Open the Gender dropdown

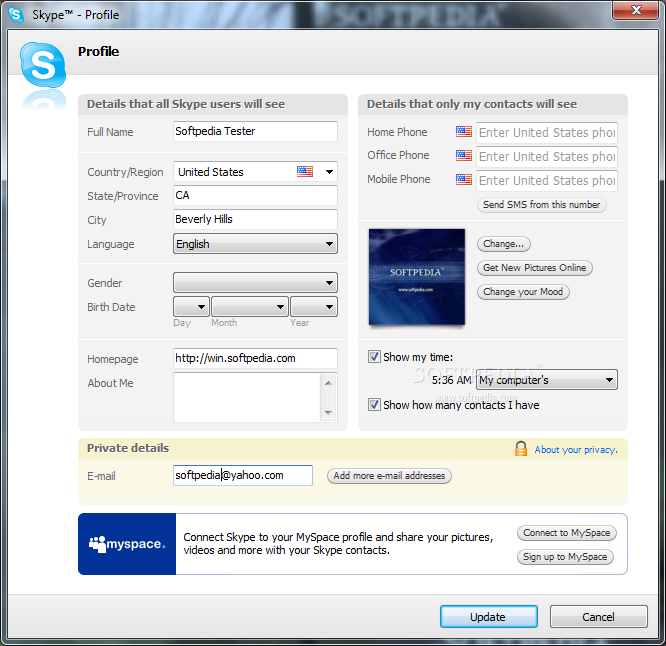pyautogui.click(x=255, y=283)
